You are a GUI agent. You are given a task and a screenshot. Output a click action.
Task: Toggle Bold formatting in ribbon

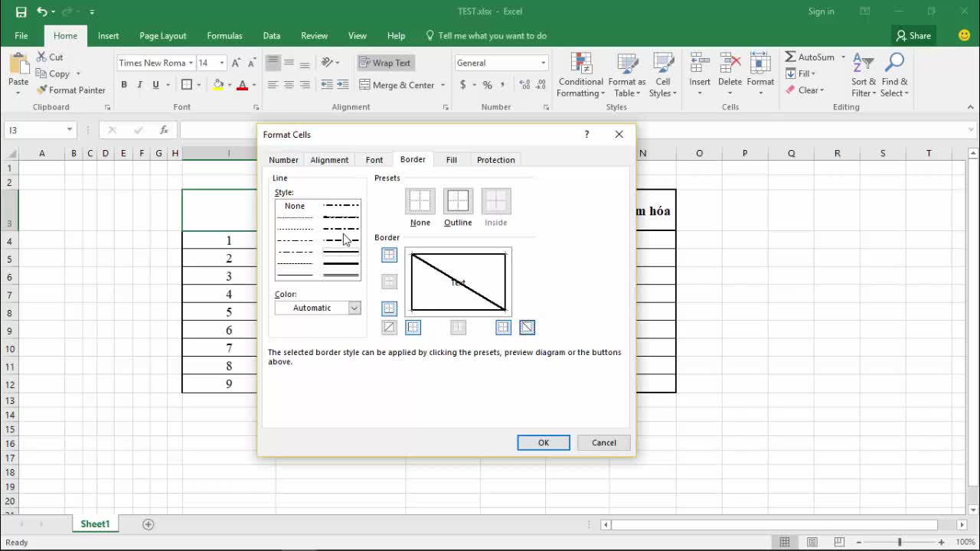pos(124,85)
